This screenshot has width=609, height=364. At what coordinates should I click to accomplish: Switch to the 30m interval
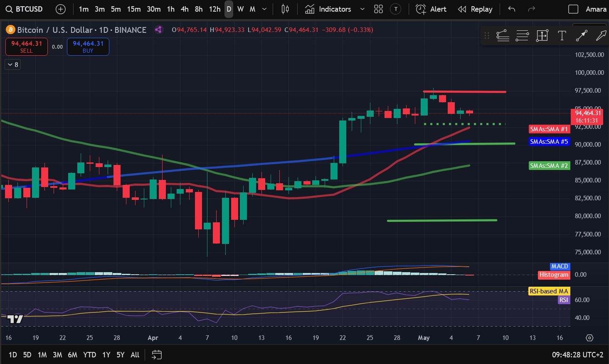[154, 9]
